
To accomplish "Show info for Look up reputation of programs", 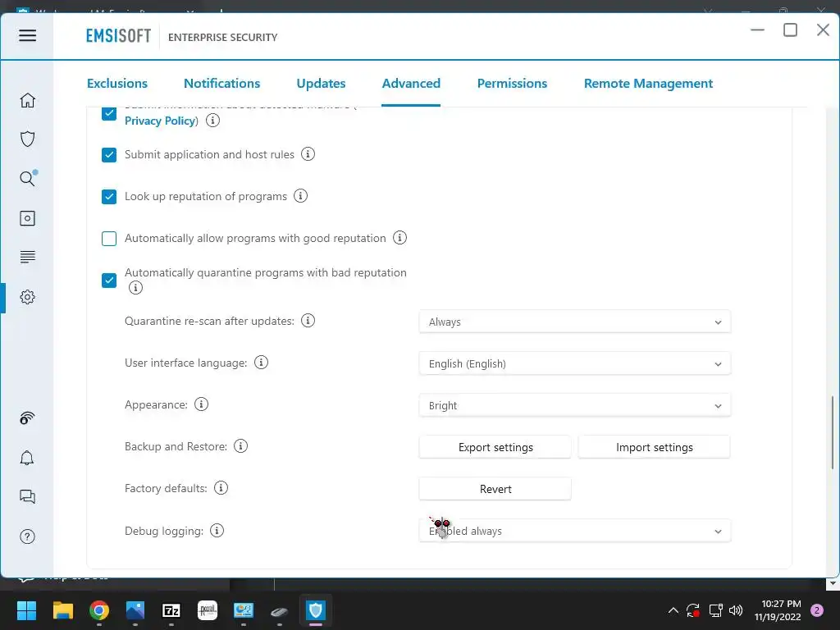I will pos(300,196).
